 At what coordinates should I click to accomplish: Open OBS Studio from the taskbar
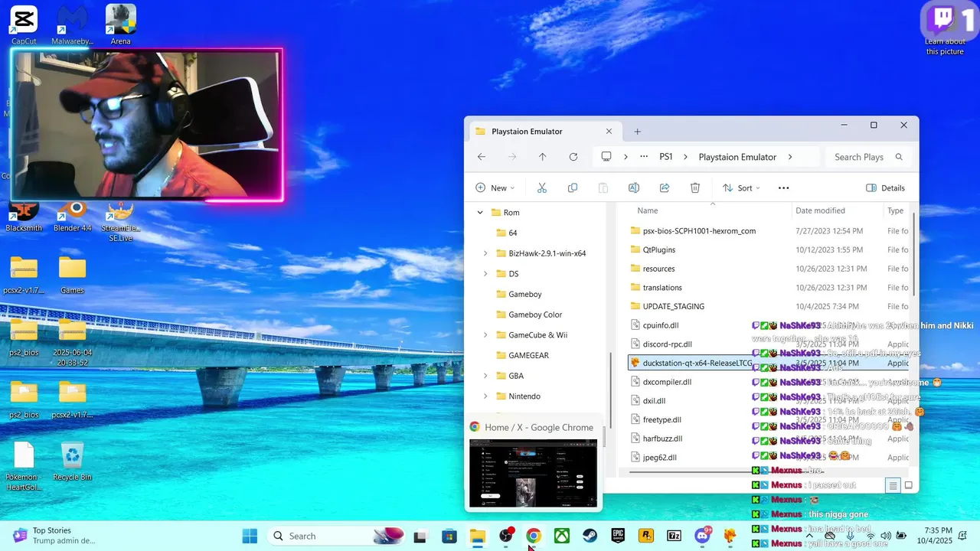coord(505,536)
